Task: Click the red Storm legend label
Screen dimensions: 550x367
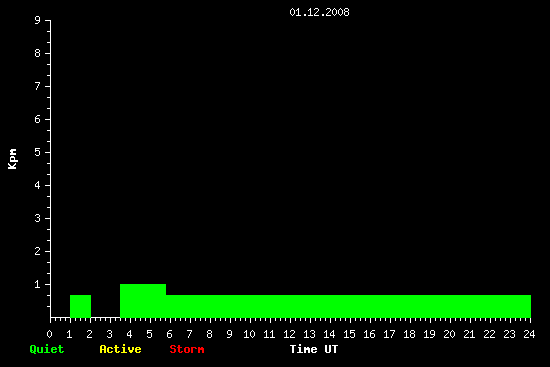Action: click(187, 349)
